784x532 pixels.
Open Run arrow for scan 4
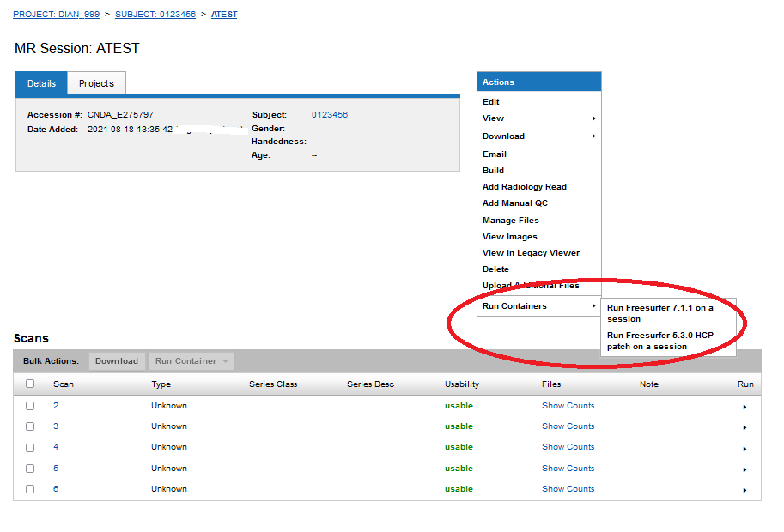click(x=744, y=448)
